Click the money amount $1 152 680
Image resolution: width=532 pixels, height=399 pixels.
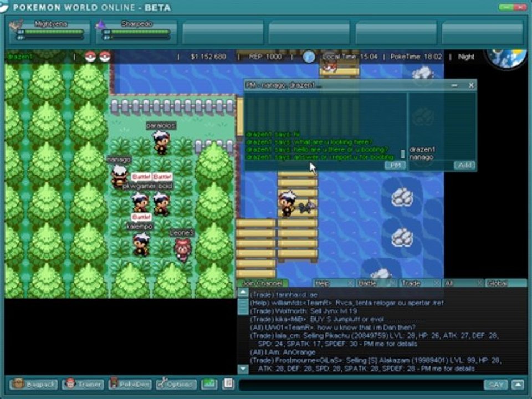coord(208,57)
